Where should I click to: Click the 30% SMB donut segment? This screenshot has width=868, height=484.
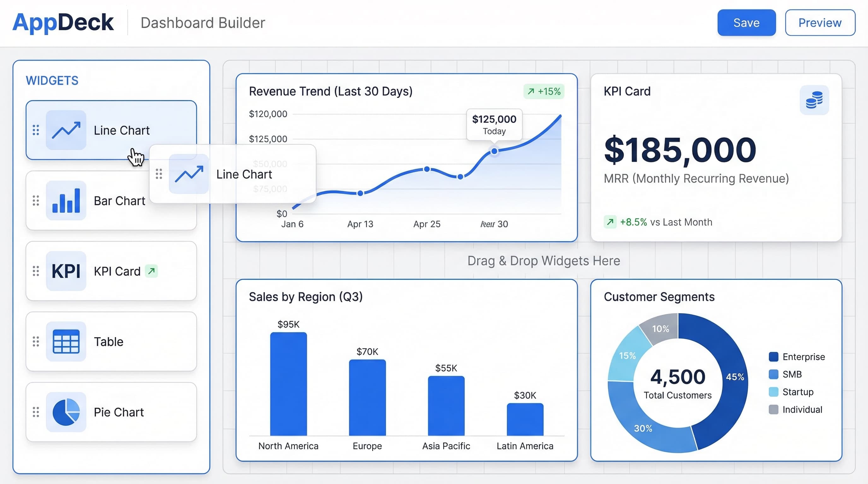click(x=643, y=428)
